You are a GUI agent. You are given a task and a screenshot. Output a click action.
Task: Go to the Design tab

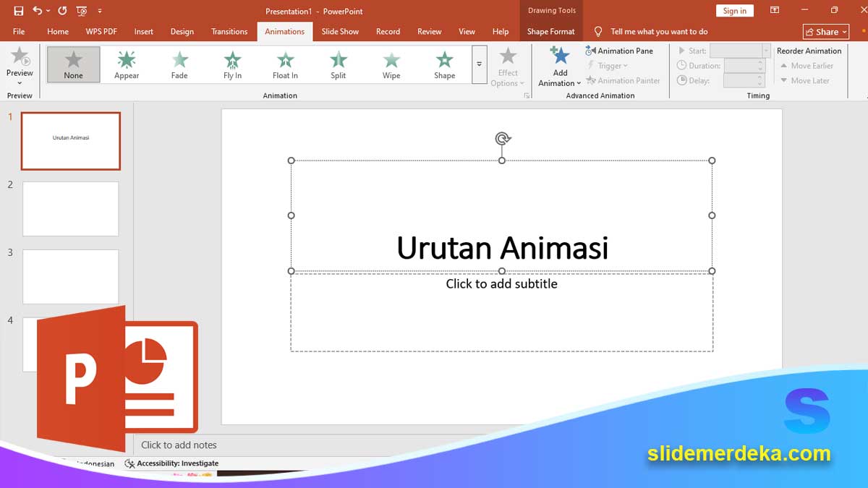click(182, 31)
